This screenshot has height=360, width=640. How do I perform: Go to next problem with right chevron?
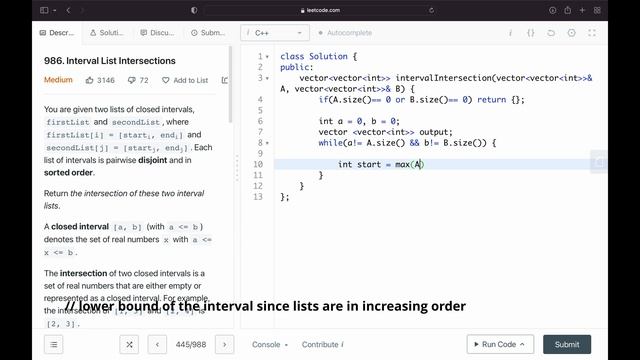coord(224,344)
